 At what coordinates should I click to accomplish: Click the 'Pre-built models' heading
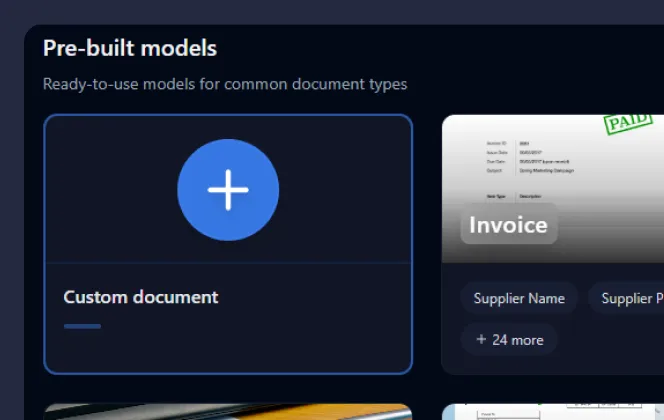click(130, 48)
